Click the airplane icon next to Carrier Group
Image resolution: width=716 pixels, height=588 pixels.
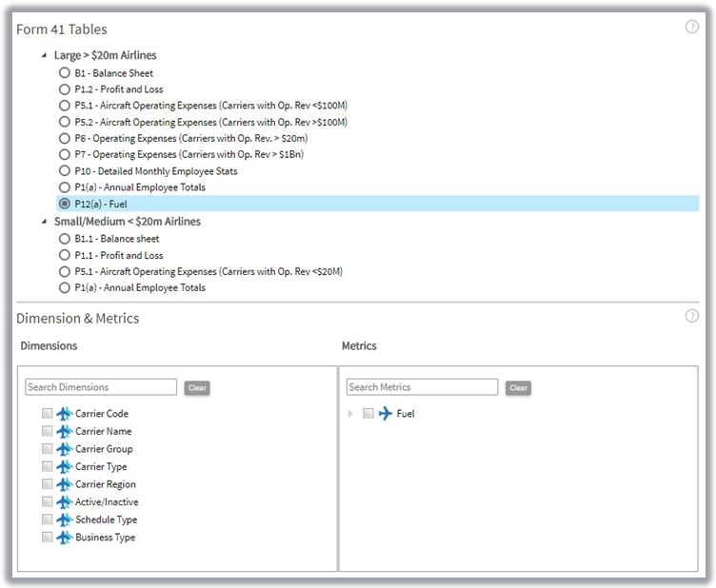click(65, 449)
